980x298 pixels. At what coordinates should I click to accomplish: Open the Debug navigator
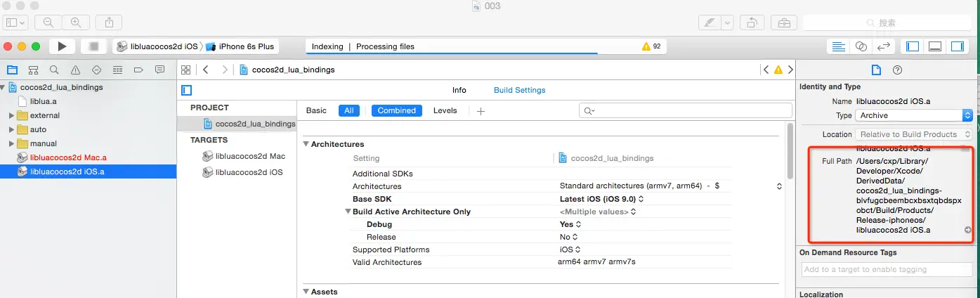117,70
